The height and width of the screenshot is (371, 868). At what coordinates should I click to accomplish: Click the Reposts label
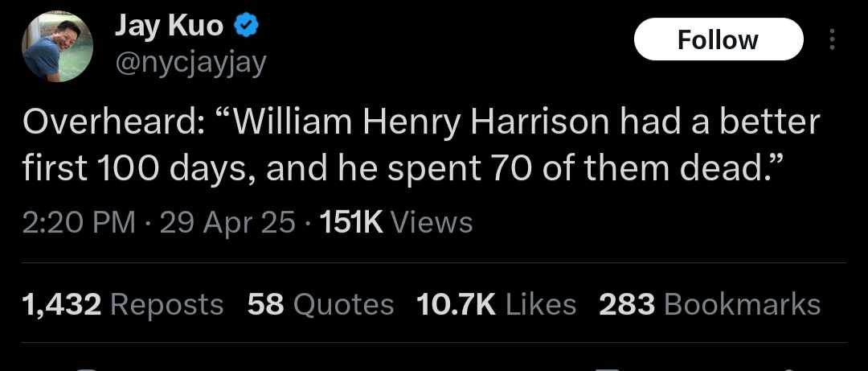pos(166,304)
